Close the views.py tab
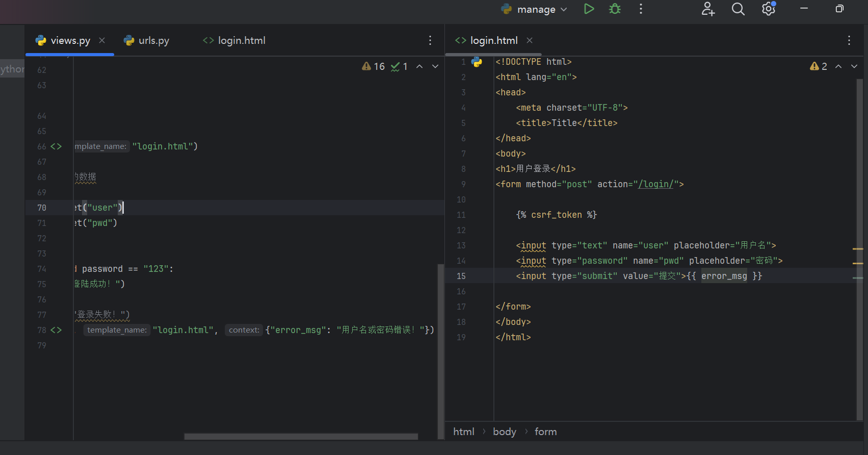 102,40
